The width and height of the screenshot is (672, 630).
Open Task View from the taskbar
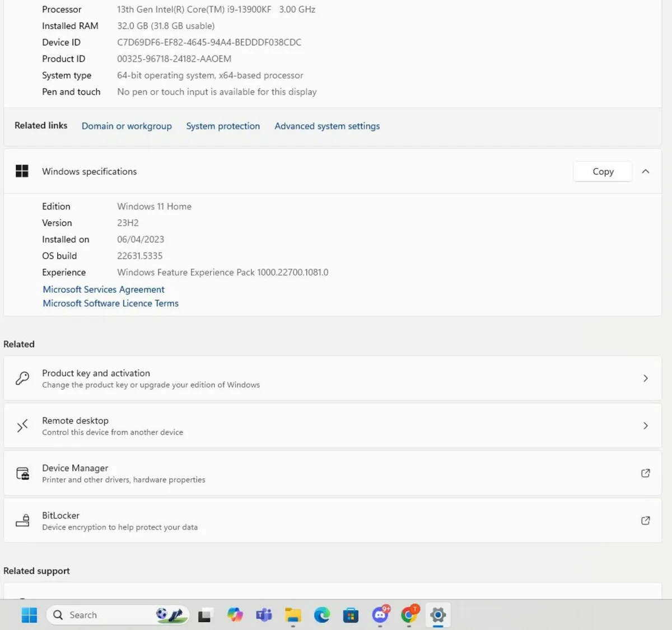pyautogui.click(x=205, y=615)
